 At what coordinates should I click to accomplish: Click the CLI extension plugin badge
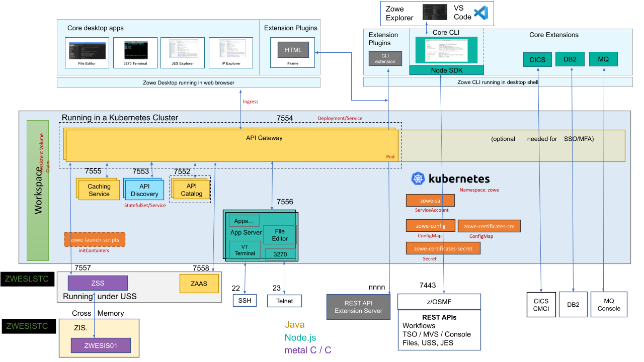click(385, 59)
